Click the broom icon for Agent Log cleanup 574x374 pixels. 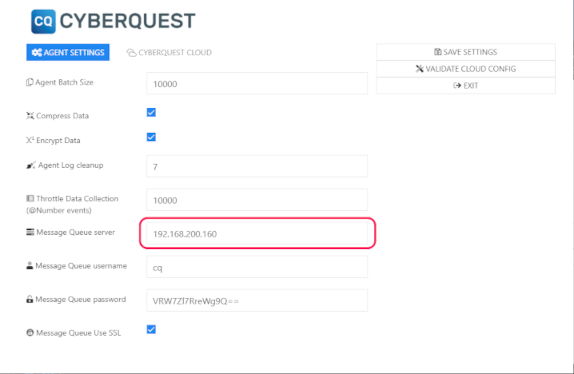(x=31, y=165)
